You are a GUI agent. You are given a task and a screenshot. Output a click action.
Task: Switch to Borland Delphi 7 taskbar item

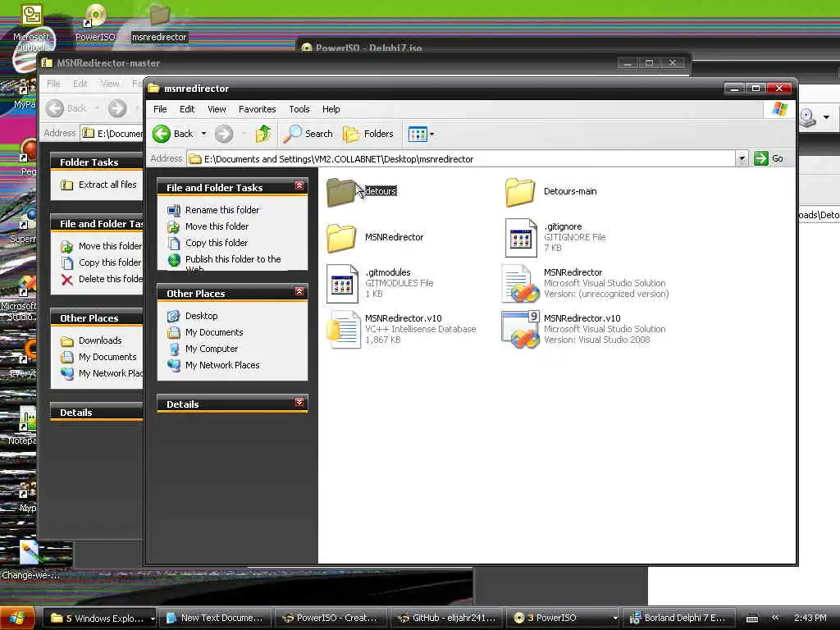[678, 619]
